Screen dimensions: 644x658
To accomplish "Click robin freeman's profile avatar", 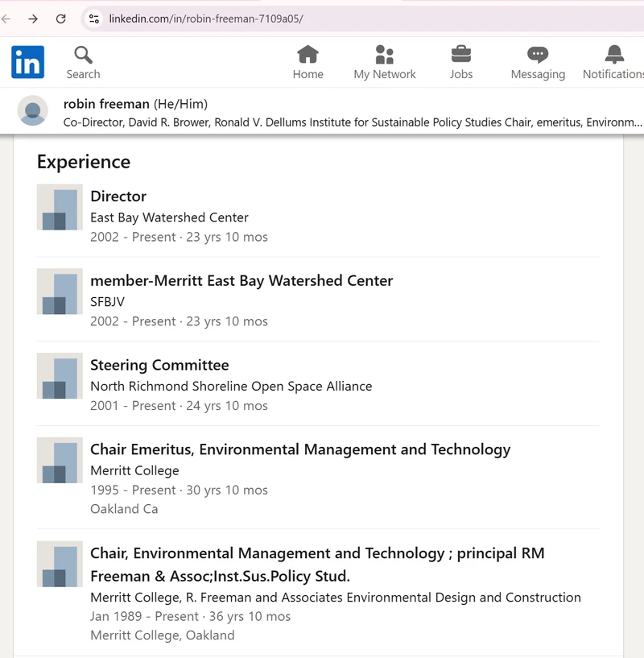I will coord(32,110).
